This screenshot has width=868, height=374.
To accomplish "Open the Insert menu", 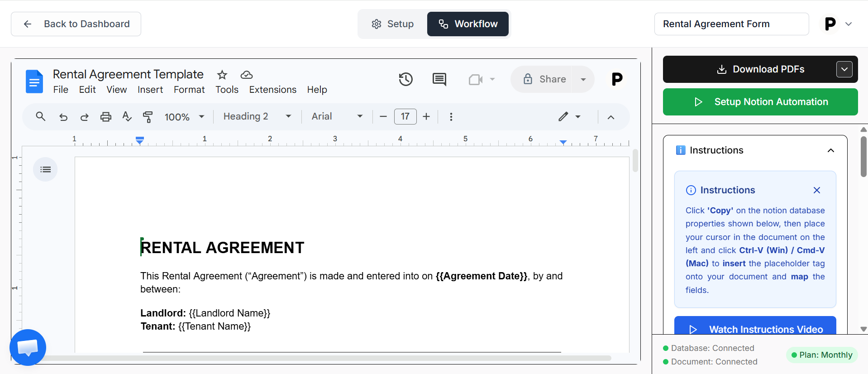I will coord(150,90).
